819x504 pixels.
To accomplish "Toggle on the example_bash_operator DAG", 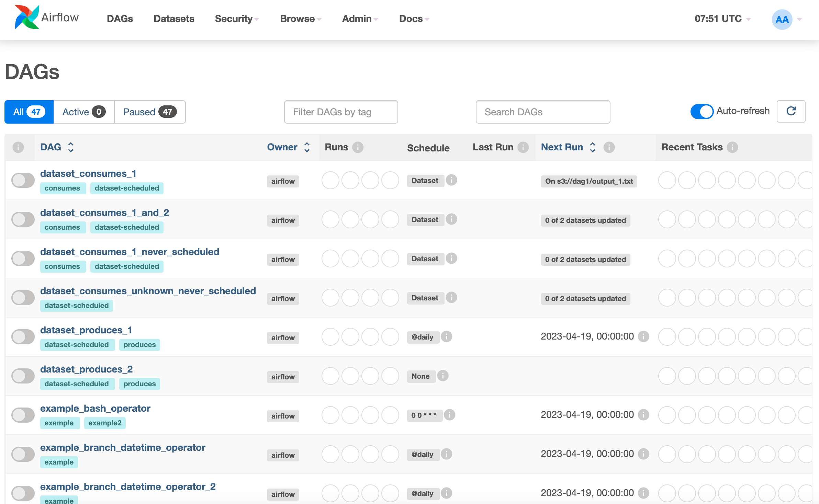I will (x=23, y=415).
